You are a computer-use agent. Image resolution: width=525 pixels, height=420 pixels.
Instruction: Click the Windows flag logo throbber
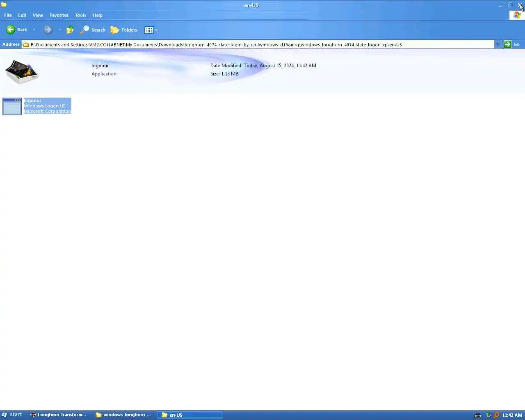tap(517, 15)
